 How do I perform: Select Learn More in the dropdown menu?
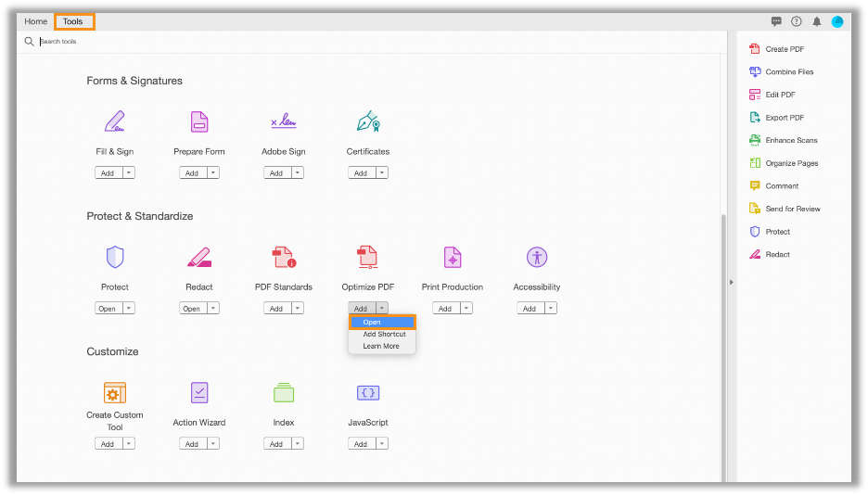(382, 346)
